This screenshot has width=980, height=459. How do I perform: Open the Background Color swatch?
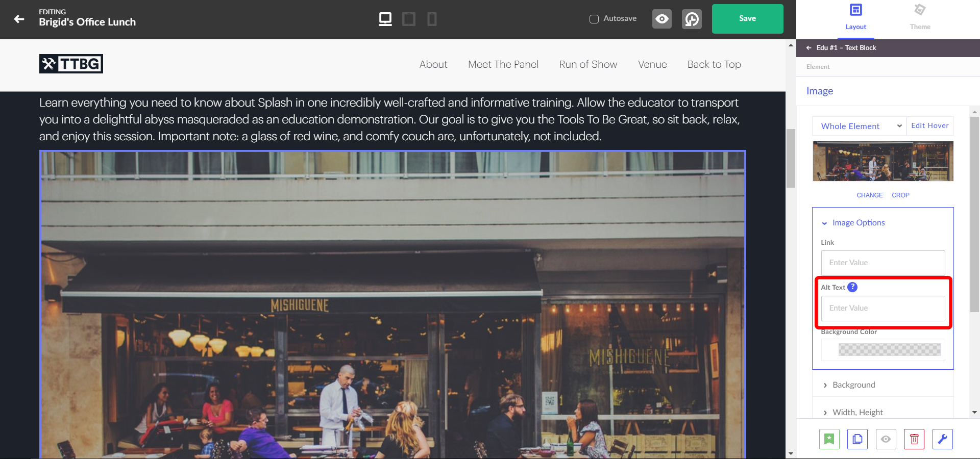coord(889,349)
